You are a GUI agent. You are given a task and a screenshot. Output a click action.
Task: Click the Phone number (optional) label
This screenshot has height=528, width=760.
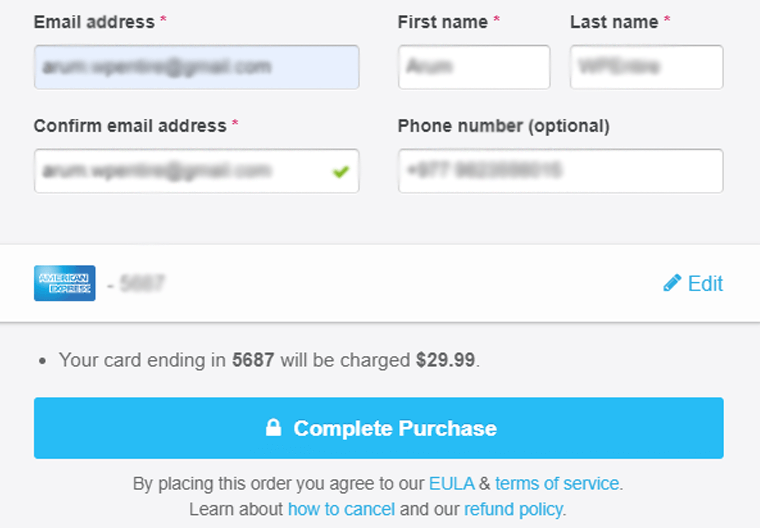click(x=503, y=125)
